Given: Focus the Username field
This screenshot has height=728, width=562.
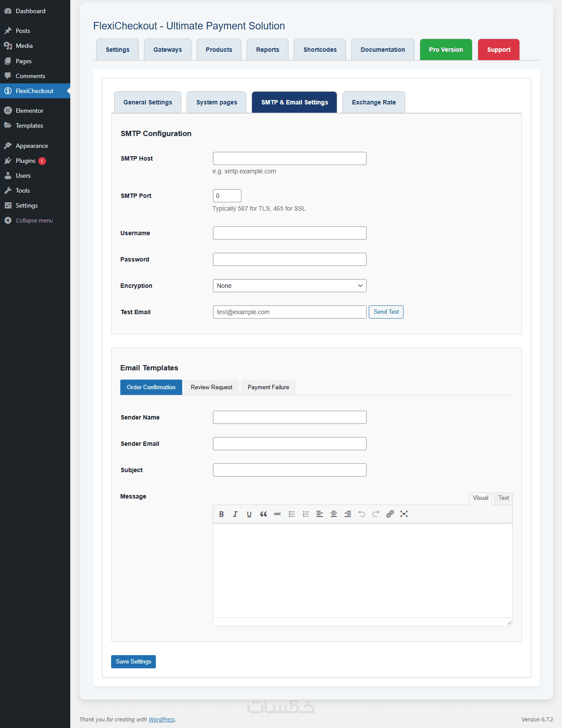Looking at the screenshot, I should click(x=289, y=233).
